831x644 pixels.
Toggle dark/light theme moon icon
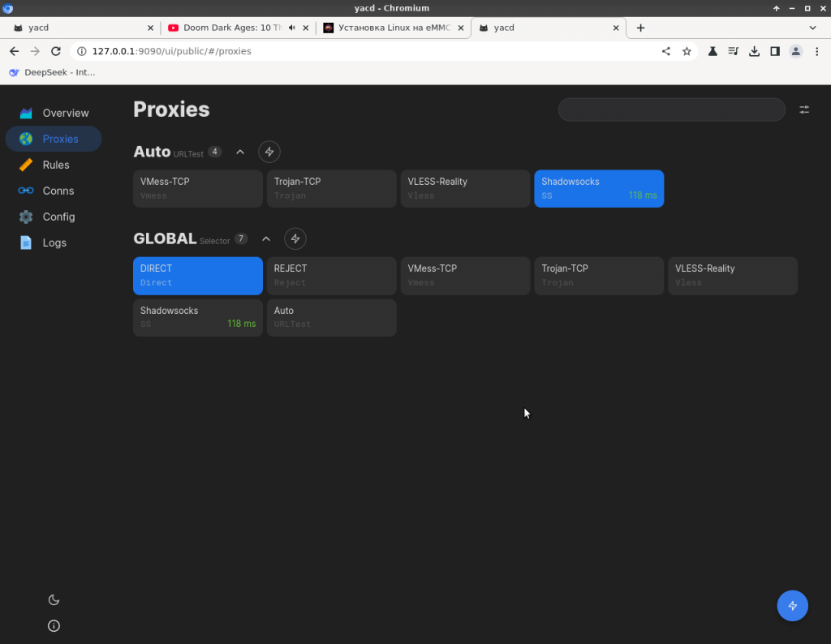[54, 600]
